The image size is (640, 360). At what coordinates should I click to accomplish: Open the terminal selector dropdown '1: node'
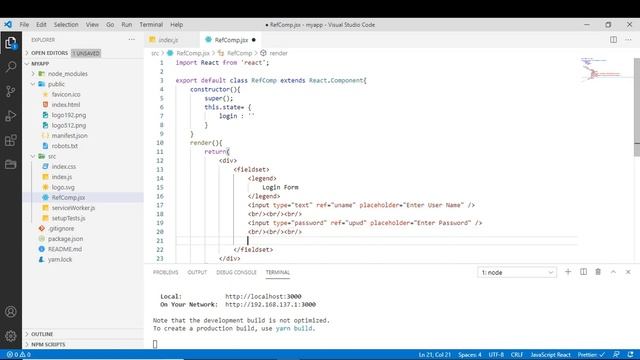point(517,272)
